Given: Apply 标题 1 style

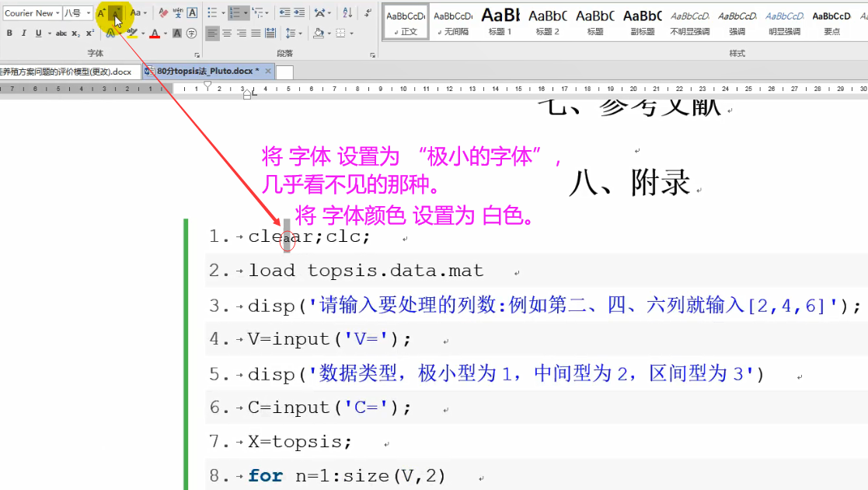Looking at the screenshot, I should click(x=500, y=23).
